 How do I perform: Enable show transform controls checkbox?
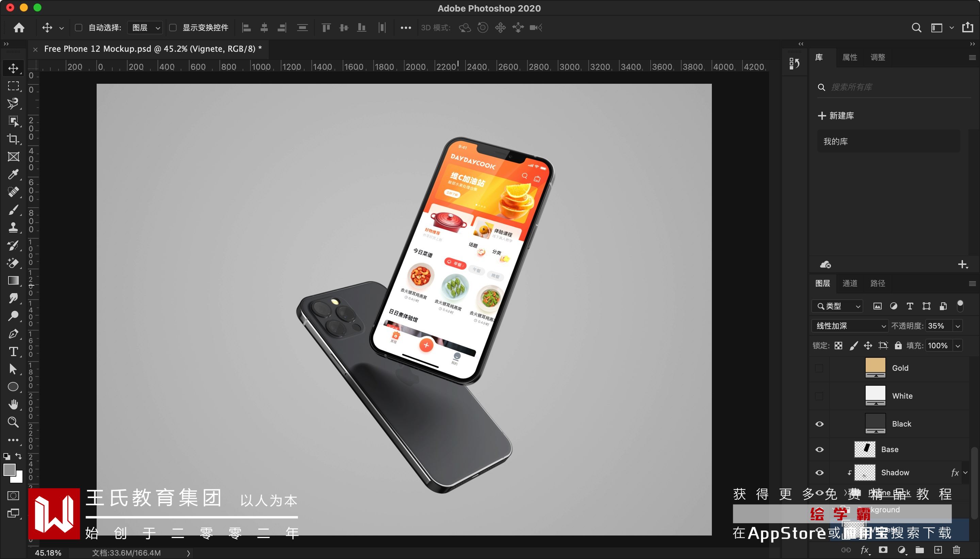coord(173,28)
